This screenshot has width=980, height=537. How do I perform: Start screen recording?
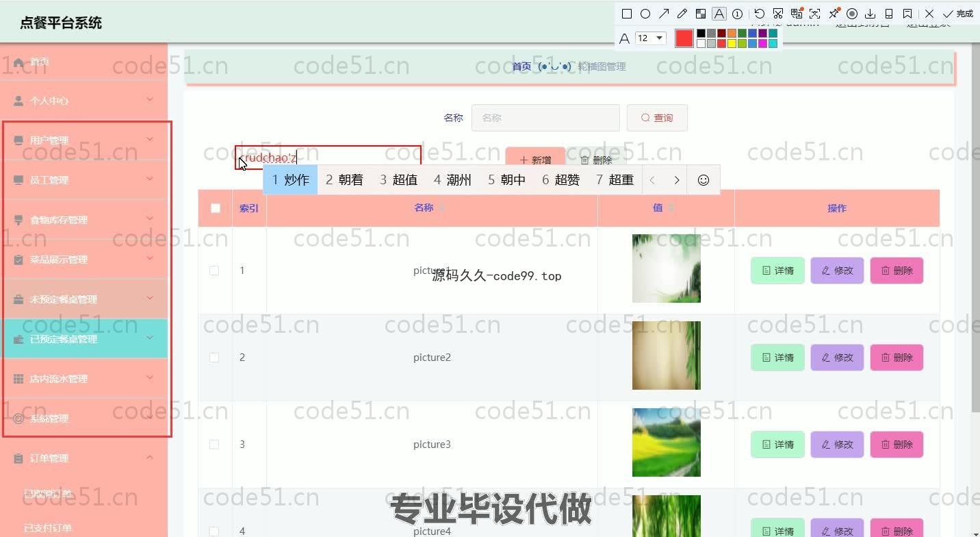(x=852, y=14)
